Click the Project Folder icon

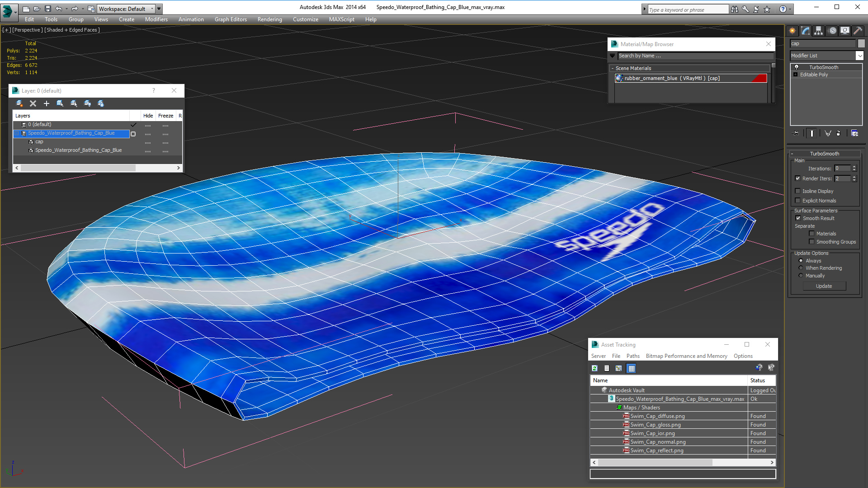tap(91, 9)
